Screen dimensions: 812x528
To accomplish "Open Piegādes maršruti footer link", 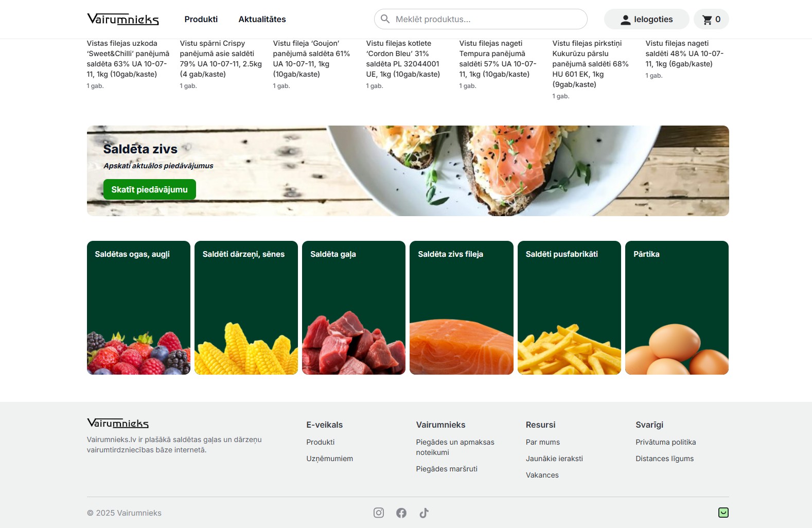I will (447, 469).
